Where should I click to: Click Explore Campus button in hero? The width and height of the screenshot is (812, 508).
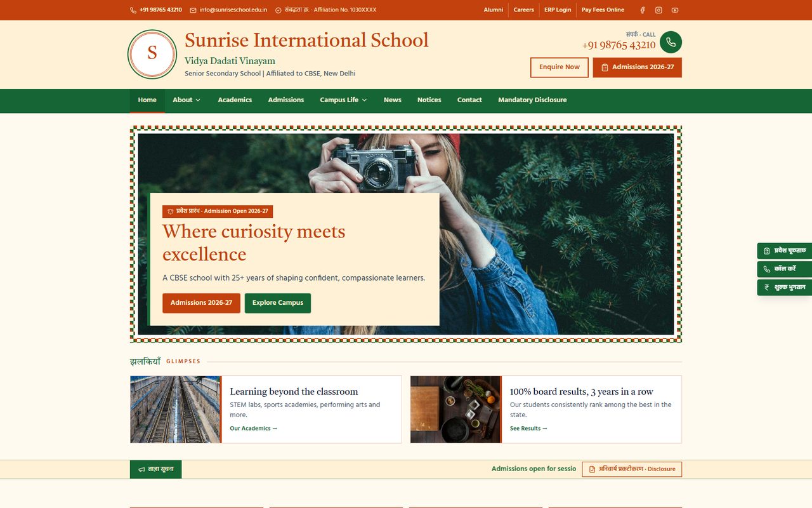point(278,303)
